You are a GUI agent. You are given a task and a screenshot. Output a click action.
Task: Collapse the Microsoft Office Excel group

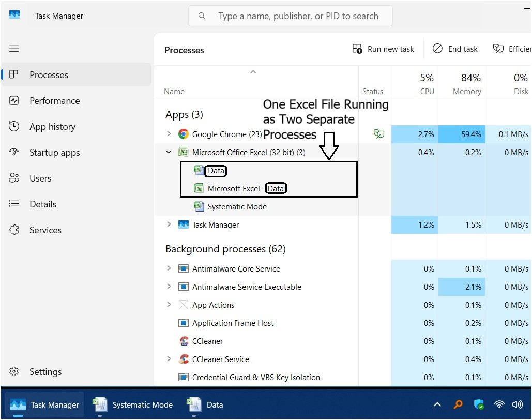pyautogui.click(x=169, y=152)
